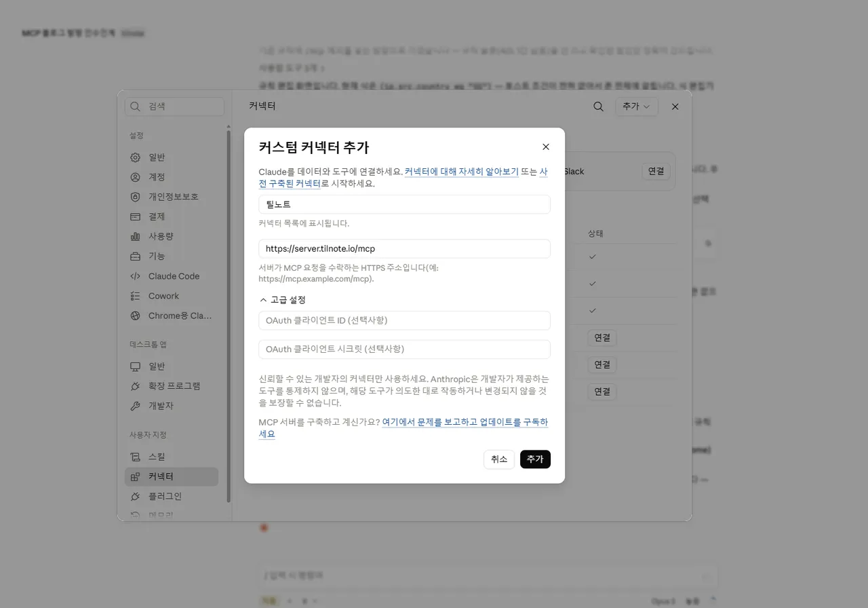Follow the 커넥터에 대해 자세히 알아보기 link
This screenshot has width=868, height=608.
462,172
